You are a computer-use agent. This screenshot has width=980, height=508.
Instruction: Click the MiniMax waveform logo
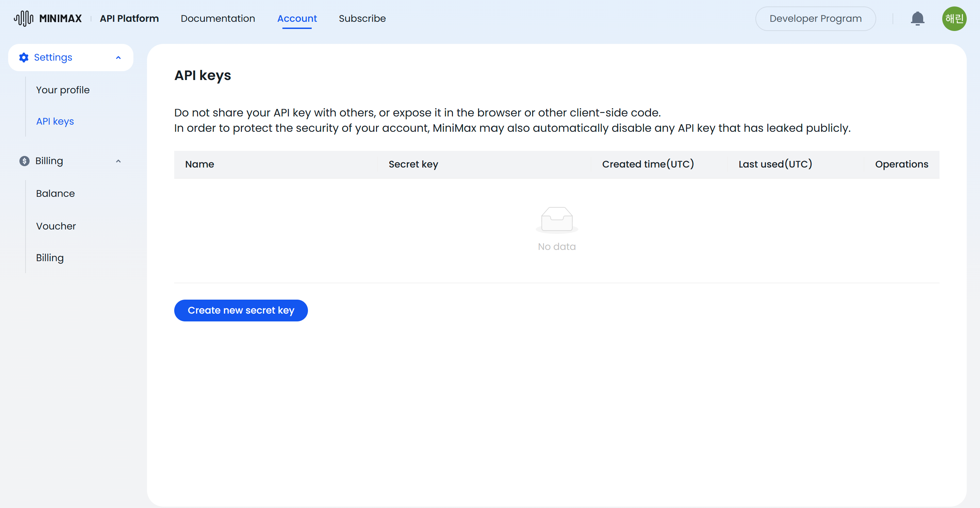click(x=23, y=18)
